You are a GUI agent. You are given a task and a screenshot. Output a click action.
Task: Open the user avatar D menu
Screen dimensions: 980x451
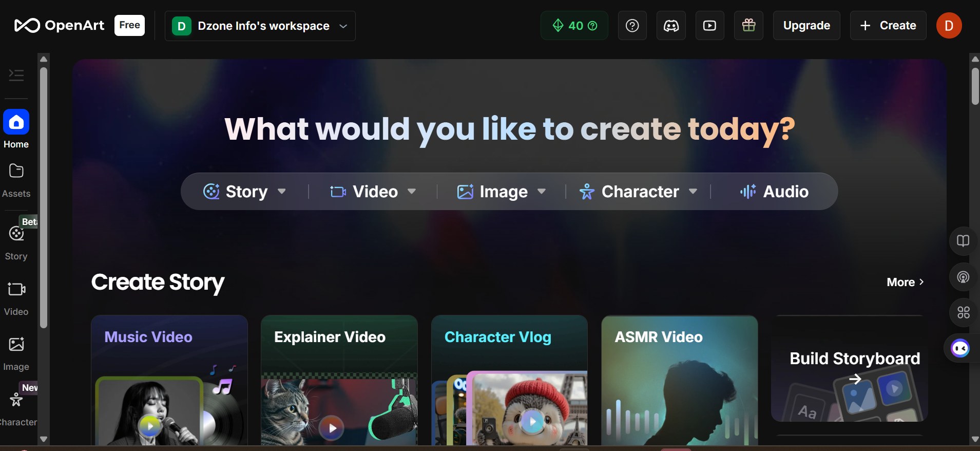pyautogui.click(x=949, y=26)
